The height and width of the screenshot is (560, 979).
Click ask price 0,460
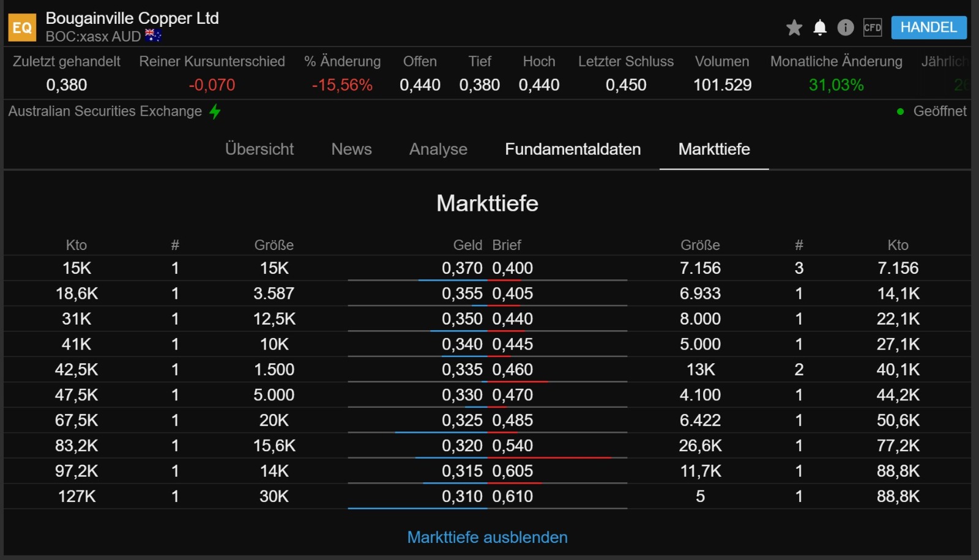tap(513, 370)
